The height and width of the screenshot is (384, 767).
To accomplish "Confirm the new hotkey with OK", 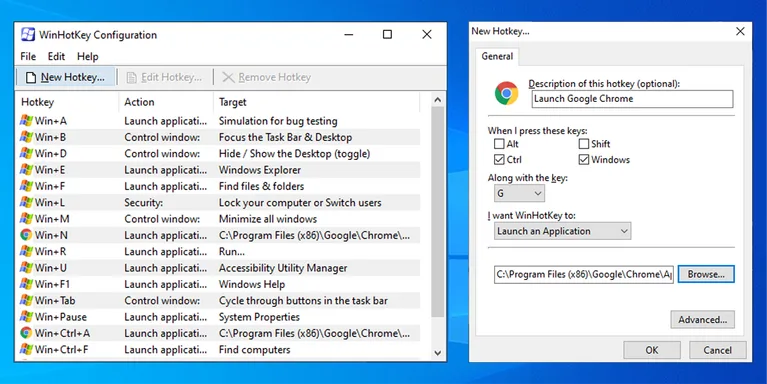I will tap(652, 350).
